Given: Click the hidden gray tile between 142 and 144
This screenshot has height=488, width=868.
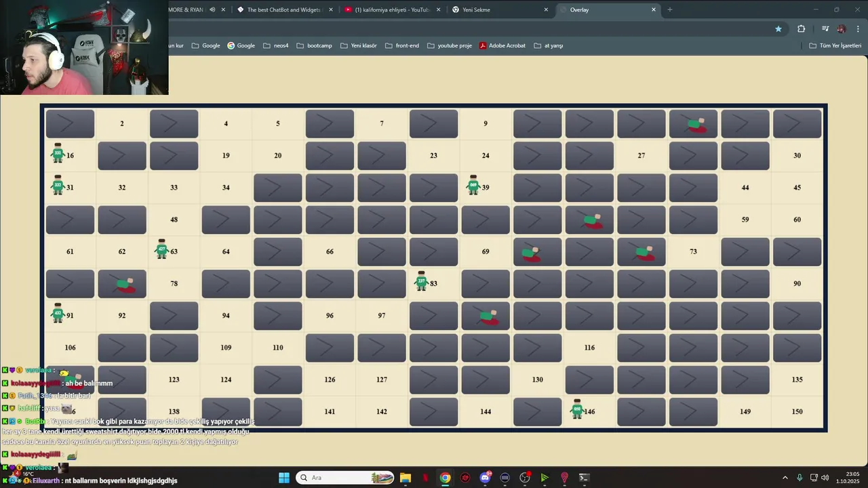Looking at the screenshot, I should (x=434, y=412).
